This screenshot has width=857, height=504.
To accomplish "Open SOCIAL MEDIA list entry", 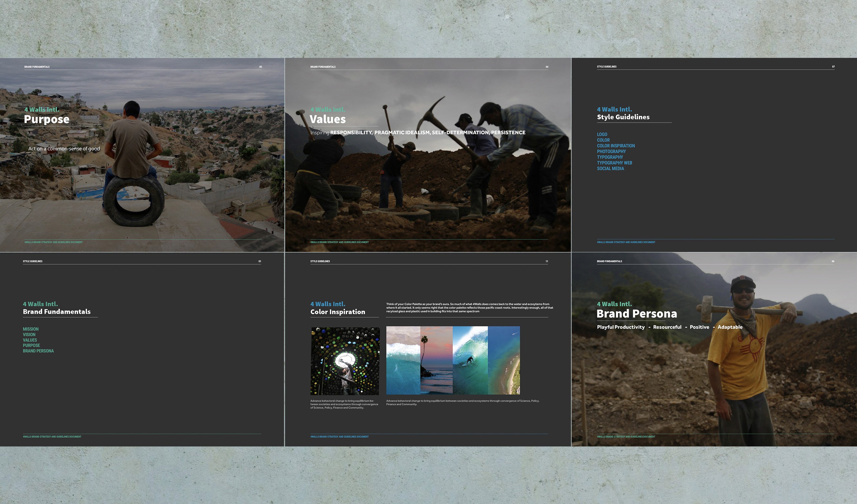I will (x=610, y=168).
